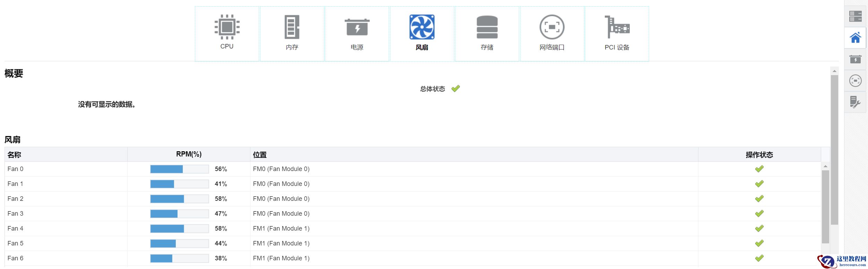The width and height of the screenshot is (868, 269).
Task: Click the 概要 summary heading
Action: click(x=14, y=73)
